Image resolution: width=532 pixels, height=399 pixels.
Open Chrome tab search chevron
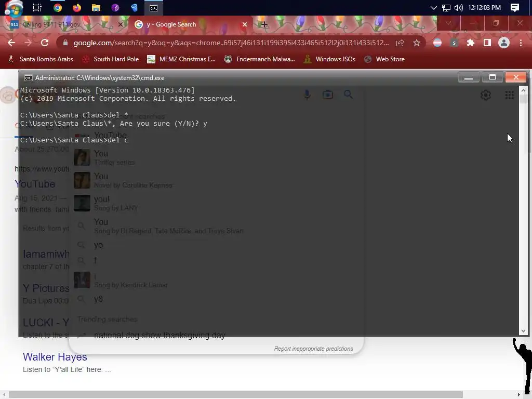(x=448, y=23)
